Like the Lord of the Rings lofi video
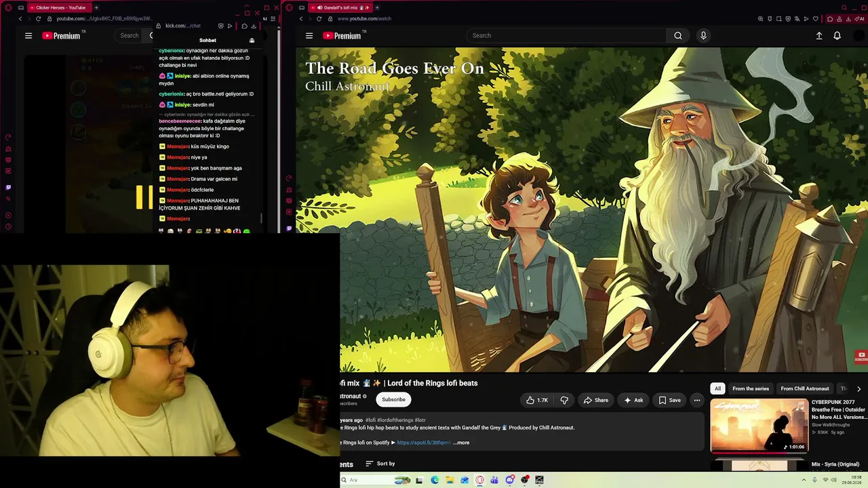 [537, 401]
